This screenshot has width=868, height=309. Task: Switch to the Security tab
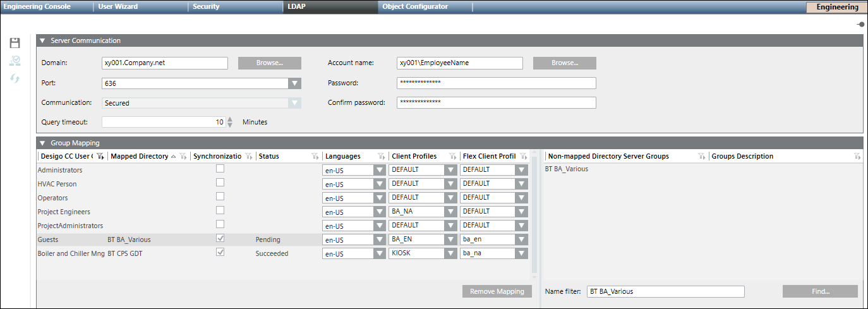(x=206, y=7)
